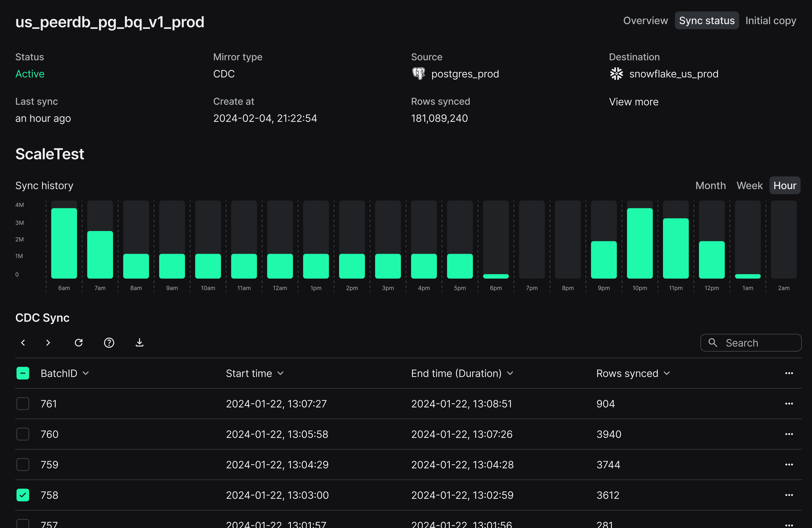Refresh the CDC Sync table

click(x=79, y=343)
